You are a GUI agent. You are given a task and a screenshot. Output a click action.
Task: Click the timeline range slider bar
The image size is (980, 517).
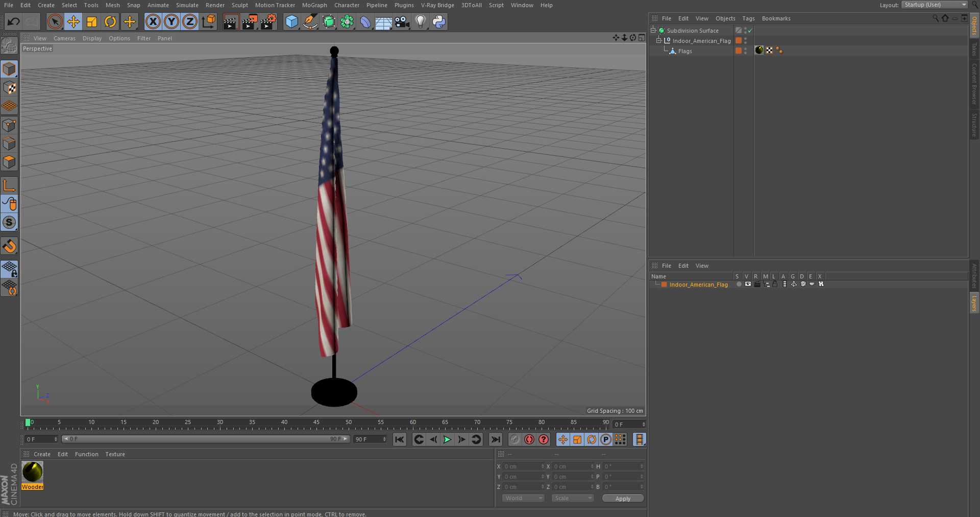[x=206, y=439]
